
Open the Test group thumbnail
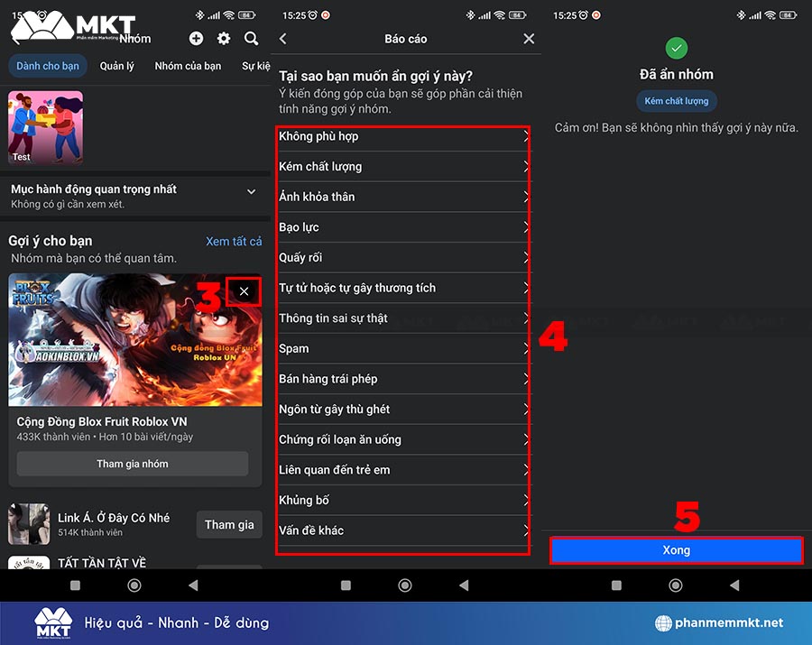pos(46,127)
